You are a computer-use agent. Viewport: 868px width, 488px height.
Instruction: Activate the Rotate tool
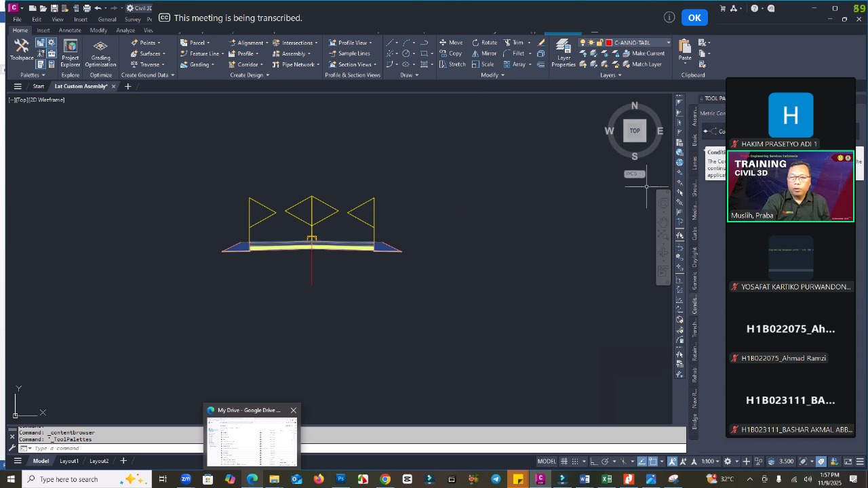pos(484,43)
